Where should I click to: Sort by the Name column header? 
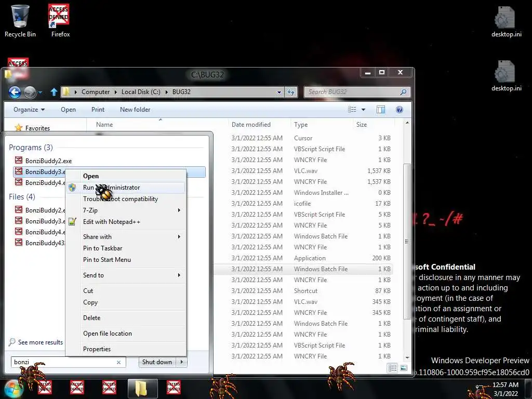pos(104,125)
